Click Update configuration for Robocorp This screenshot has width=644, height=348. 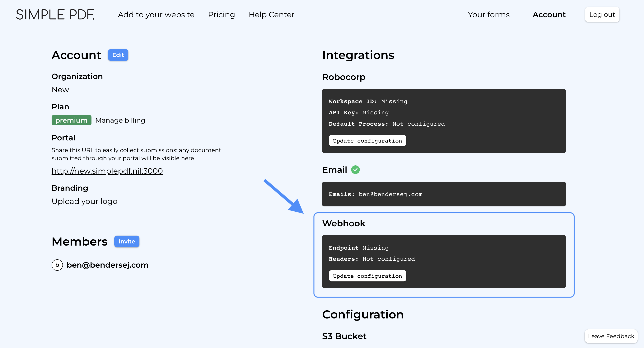click(367, 140)
